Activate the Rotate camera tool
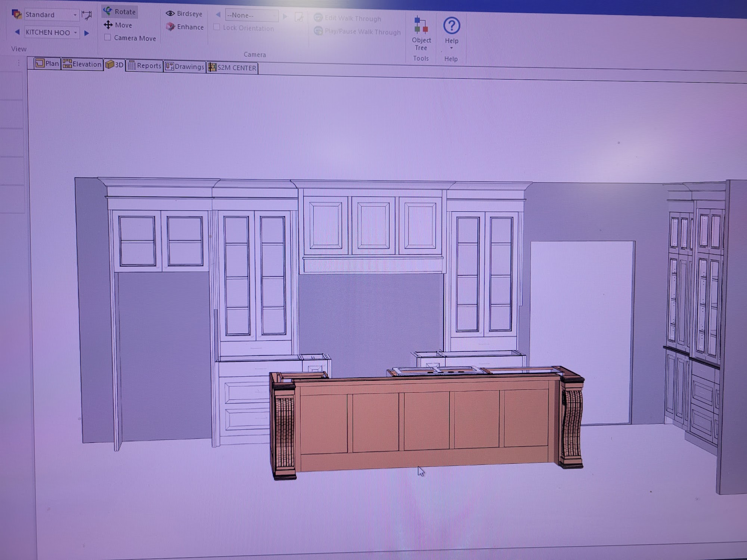The width and height of the screenshot is (747, 560). 120,12
